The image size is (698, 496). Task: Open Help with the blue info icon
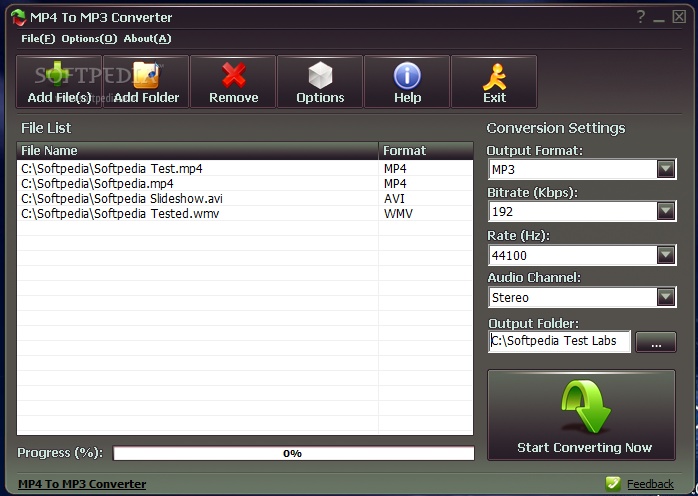coord(407,82)
